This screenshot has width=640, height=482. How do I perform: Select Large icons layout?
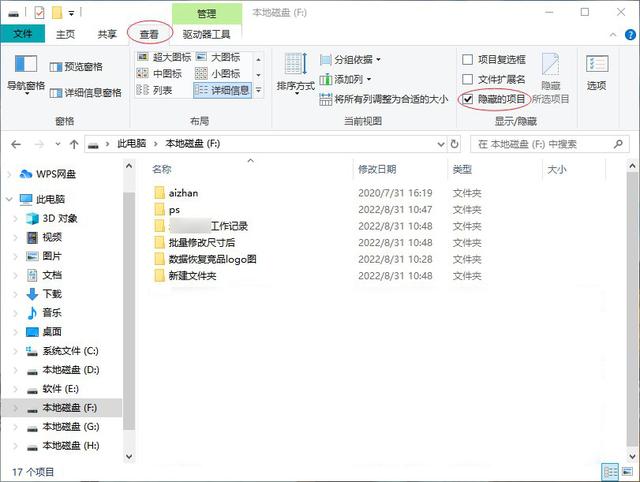pos(218,58)
